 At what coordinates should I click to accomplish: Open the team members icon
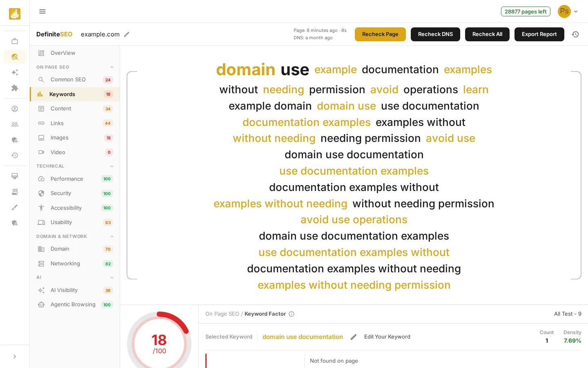pyautogui.click(x=15, y=124)
